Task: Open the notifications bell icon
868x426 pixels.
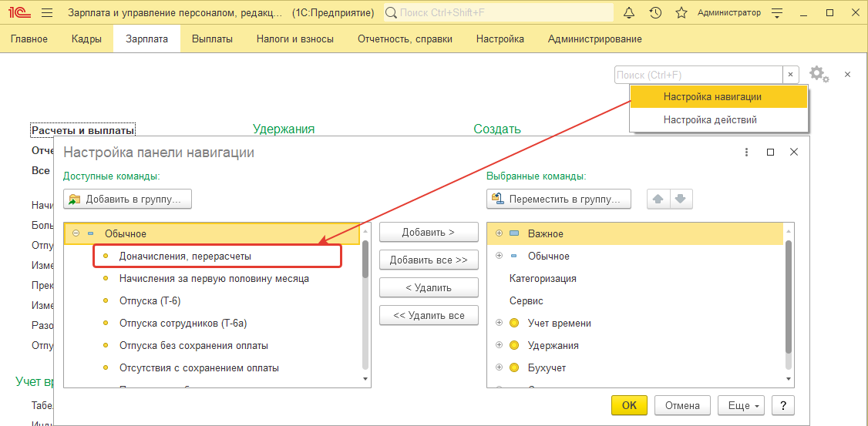Action: click(x=629, y=13)
